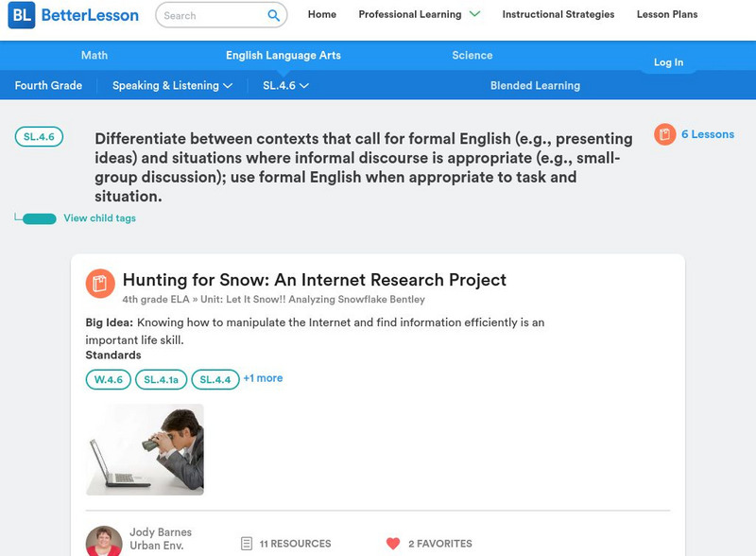Screen dimensions: 756x556
Task: Click the Professional Learning menu label
Action: [410, 14]
